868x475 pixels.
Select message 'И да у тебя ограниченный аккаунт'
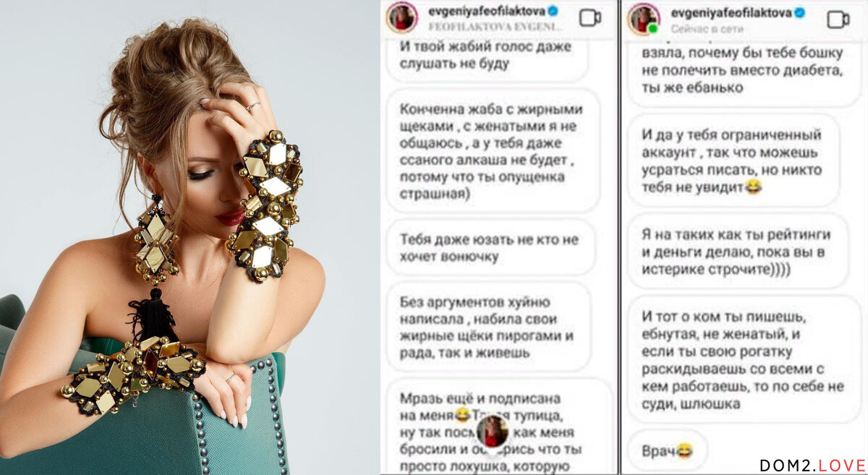pyautogui.click(x=734, y=161)
